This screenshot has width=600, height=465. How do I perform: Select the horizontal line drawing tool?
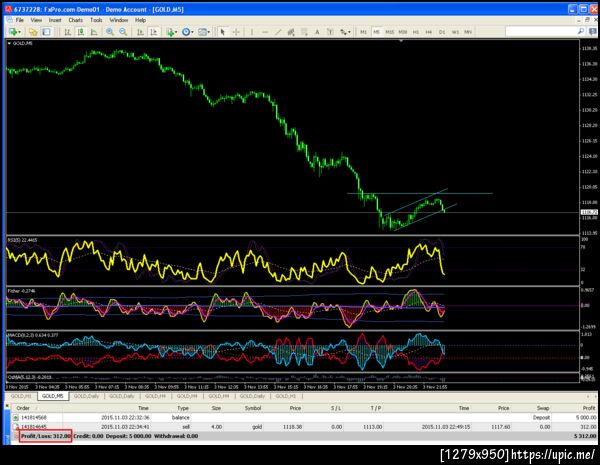pyautogui.click(x=265, y=32)
